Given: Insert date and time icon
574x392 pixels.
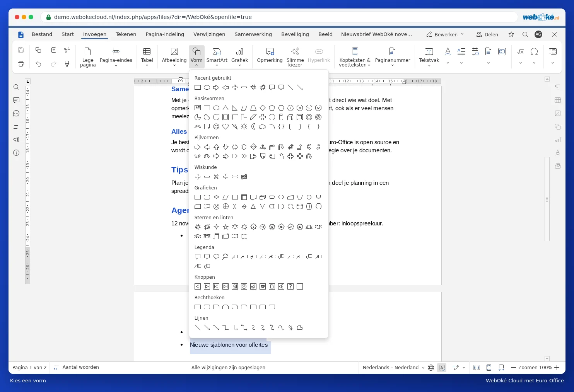Looking at the screenshot, I should (475, 51).
